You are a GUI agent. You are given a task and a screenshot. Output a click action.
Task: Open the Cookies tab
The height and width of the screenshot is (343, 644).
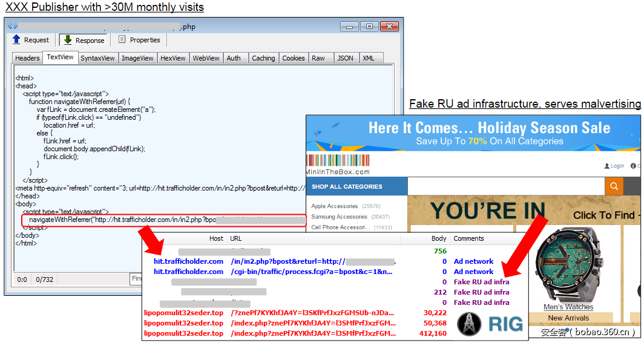(293, 58)
